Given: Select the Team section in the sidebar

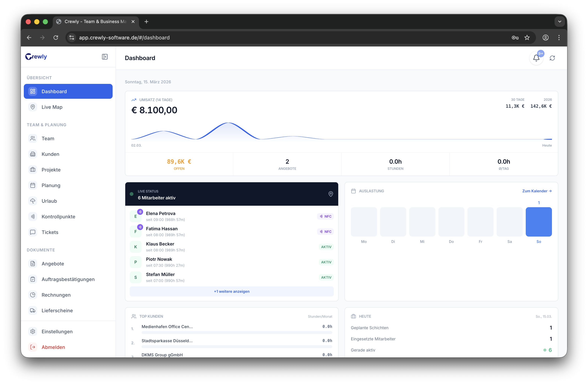Looking at the screenshot, I should pos(48,138).
